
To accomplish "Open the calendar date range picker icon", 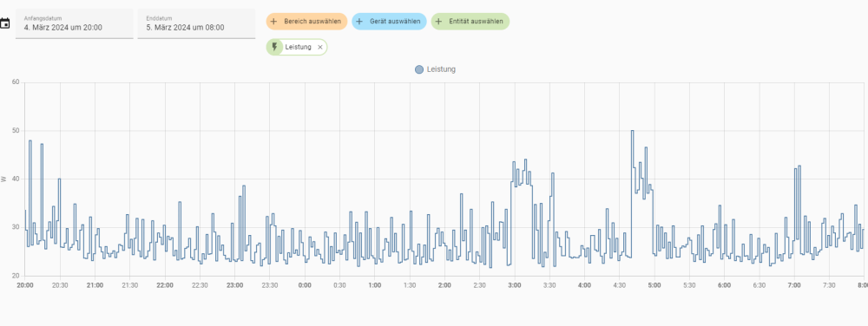I will pyautogui.click(x=4, y=23).
